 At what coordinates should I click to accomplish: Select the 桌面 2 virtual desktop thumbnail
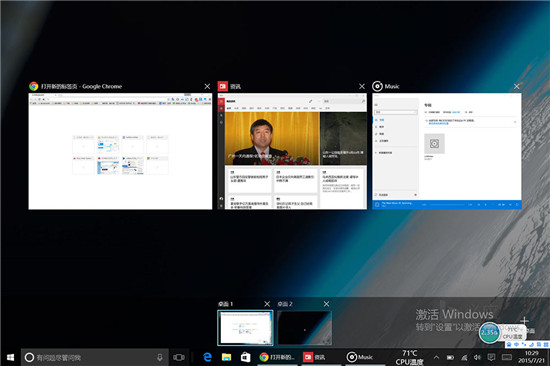tap(304, 328)
